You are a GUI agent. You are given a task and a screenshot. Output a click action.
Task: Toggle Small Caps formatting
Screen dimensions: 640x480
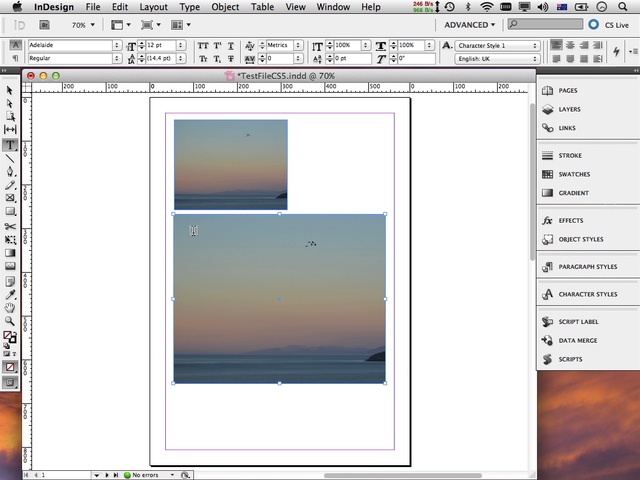pyautogui.click(x=203, y=59)
